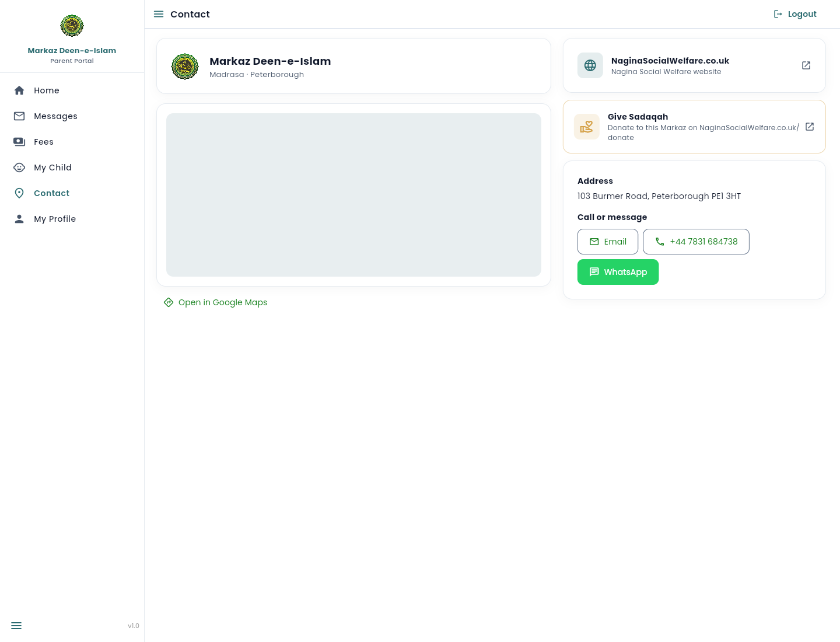The image size is (840, 642).
Task: Click the Google Maps directions icon
Action: pos(169,302)
